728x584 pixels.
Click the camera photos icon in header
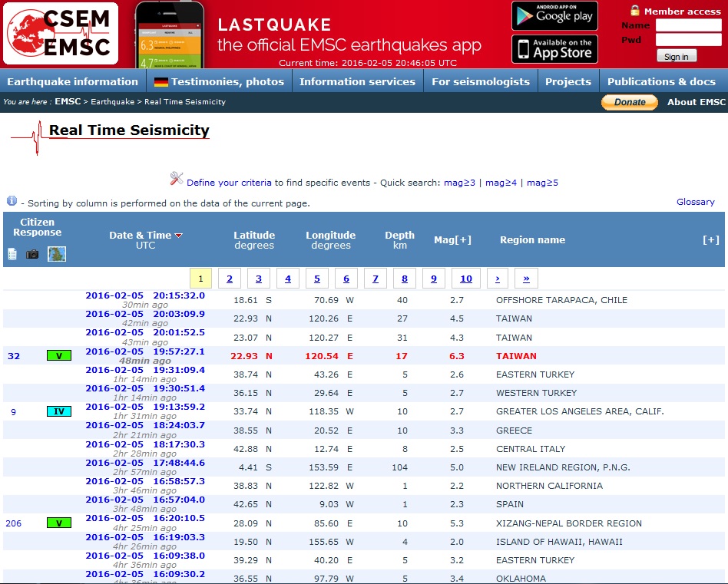[x=32, y=254]
